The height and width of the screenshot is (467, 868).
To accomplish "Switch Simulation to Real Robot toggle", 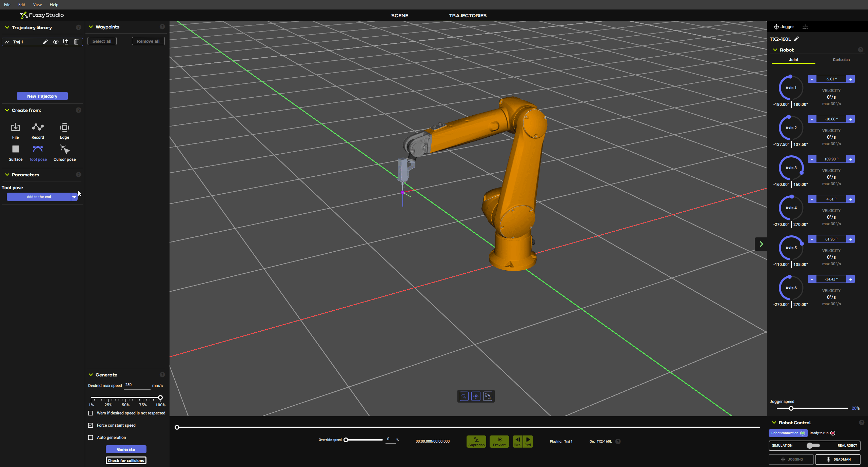I will tap(813, 446).
